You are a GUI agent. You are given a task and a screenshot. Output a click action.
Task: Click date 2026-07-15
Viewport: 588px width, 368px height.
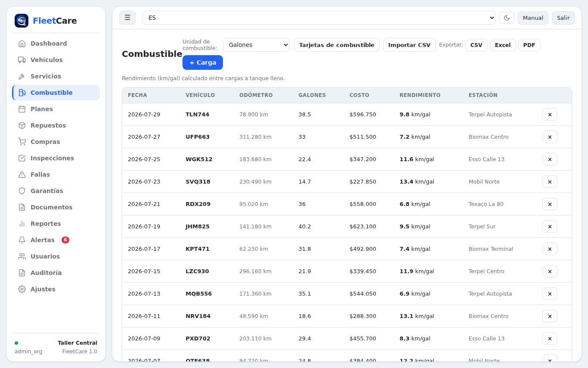tap(144, 271)
